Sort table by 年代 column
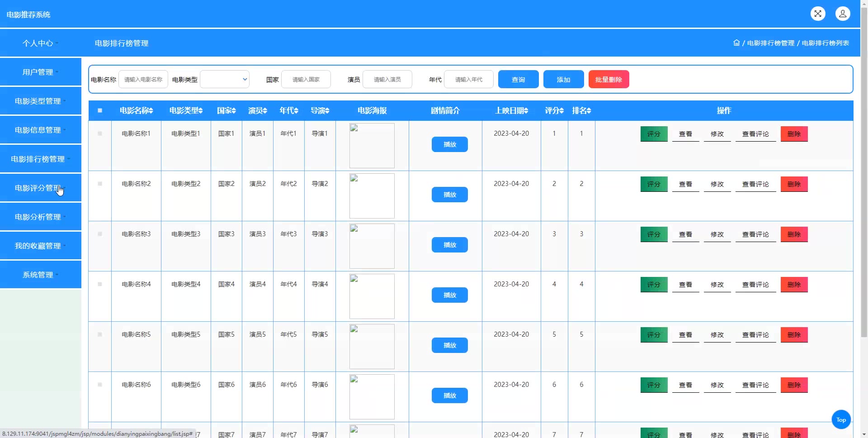868x438 pixels. [289, 110]
